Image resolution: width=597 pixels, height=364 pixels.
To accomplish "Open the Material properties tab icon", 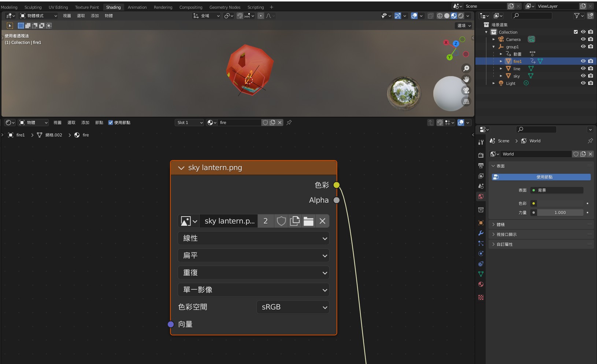I will click(481, 284).
